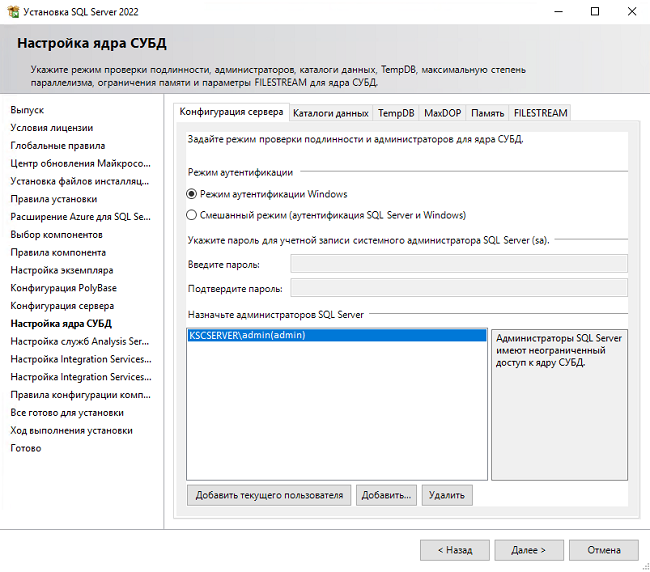Minimize the SQL Server setup window

point(558,12)
